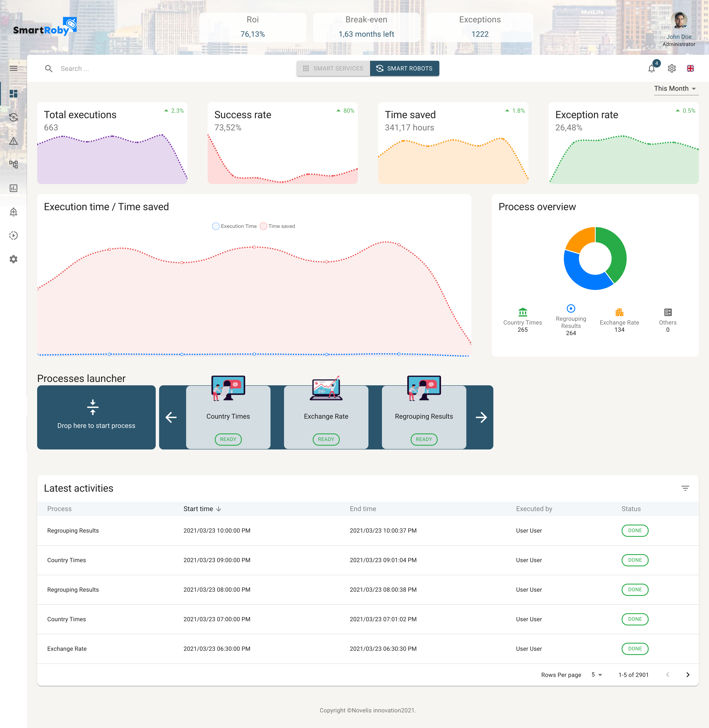Click DONE status for 10:00:00 PM row
Screen dimensions: 709x728
(635, 530)
